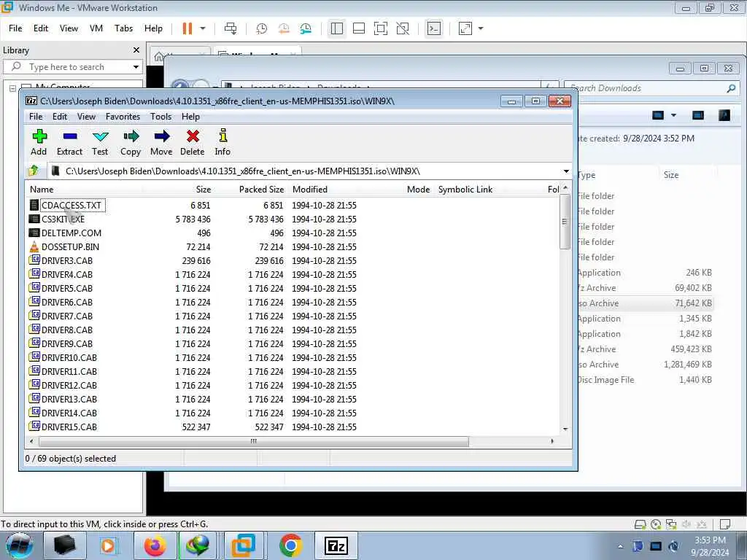Click the 7-Zip Add button

click(x=39, y=142)
